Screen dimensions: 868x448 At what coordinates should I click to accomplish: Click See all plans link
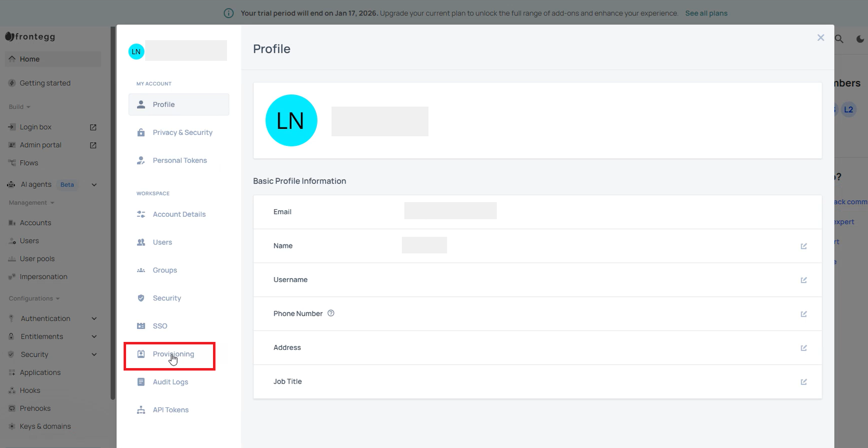[706, 13]
